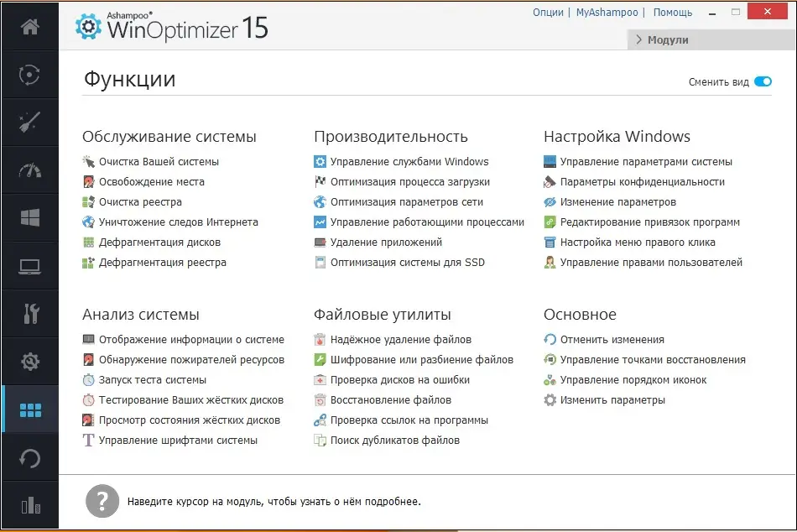Open the performance speedometer icon in the sidebar

pos(29,170)
